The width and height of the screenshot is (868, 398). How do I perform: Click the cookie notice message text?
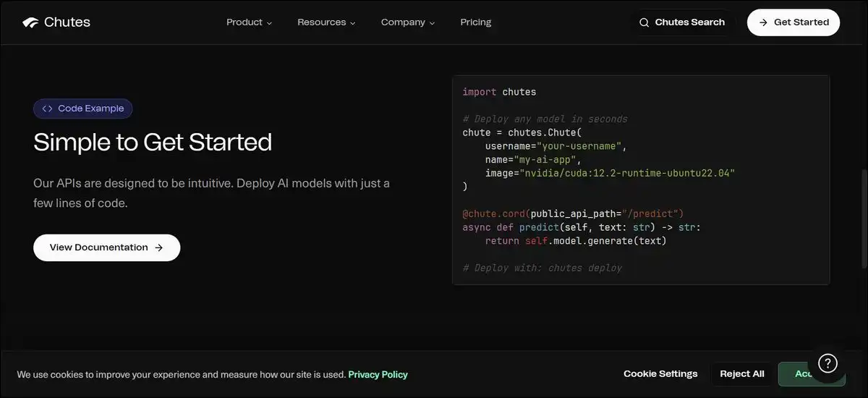tap(181, 375)
